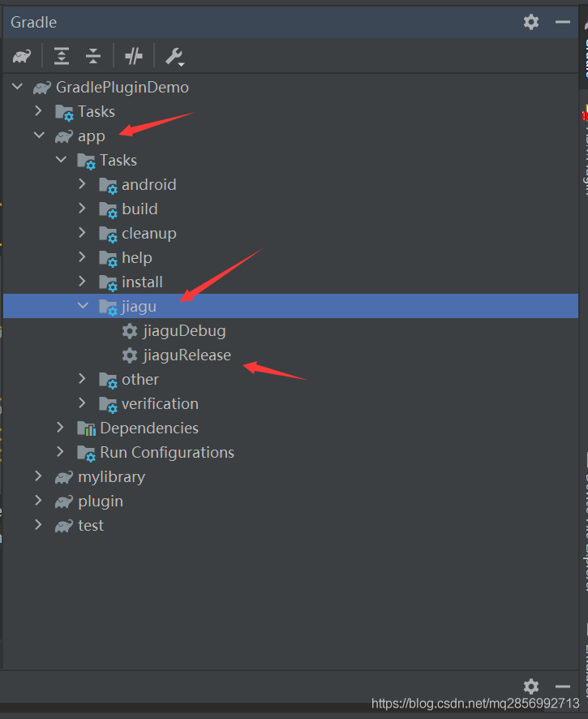Select the Run Configurations node
This screenshot has width=588, height=719.
click(x=166, y=453)
